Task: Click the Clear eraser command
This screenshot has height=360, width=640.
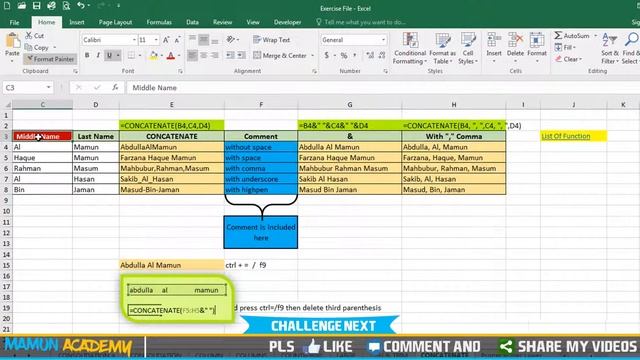Action: (x=568, y=59)
